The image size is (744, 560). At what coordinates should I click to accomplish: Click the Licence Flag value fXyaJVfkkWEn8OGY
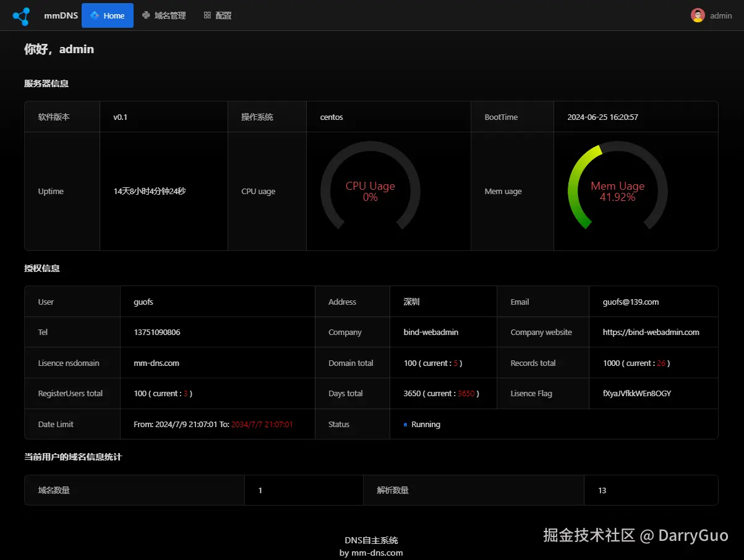(637, 393)
